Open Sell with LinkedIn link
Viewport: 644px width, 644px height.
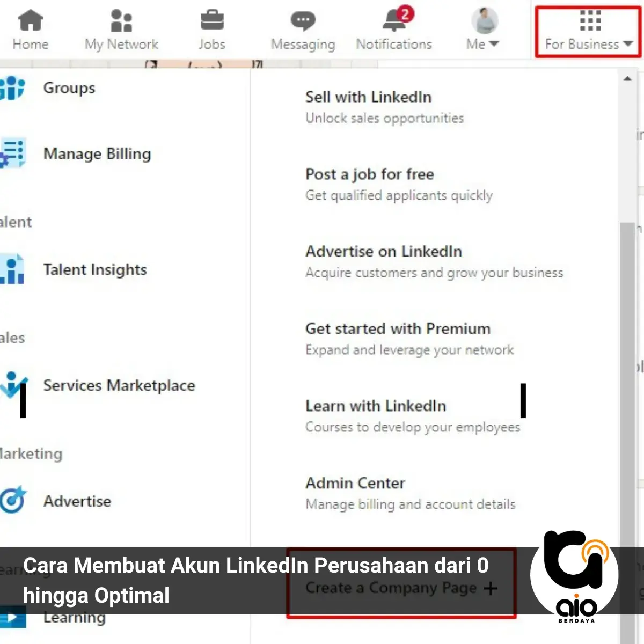[x=368, y=97]
